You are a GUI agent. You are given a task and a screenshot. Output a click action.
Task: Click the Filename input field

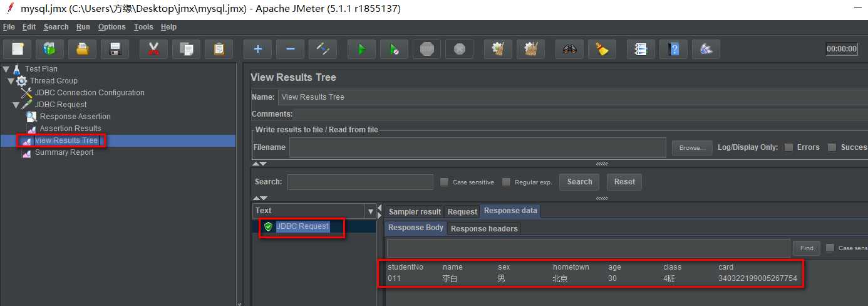coord(477,147)
